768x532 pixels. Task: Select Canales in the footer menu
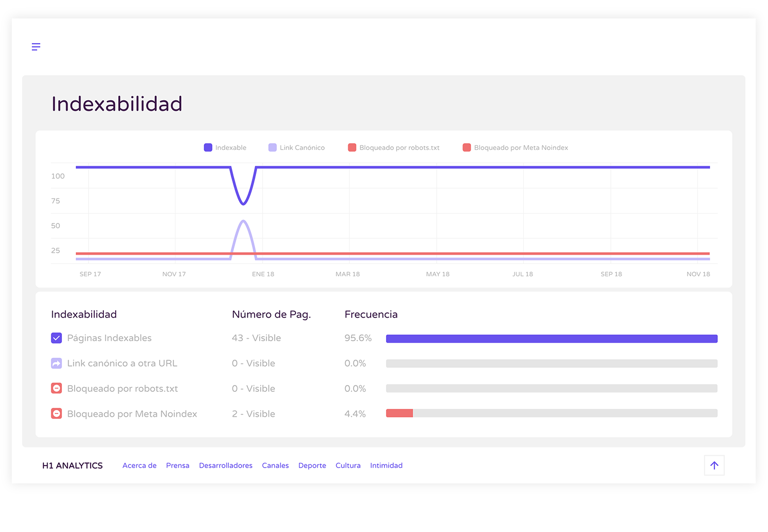(x=275, y=465)
